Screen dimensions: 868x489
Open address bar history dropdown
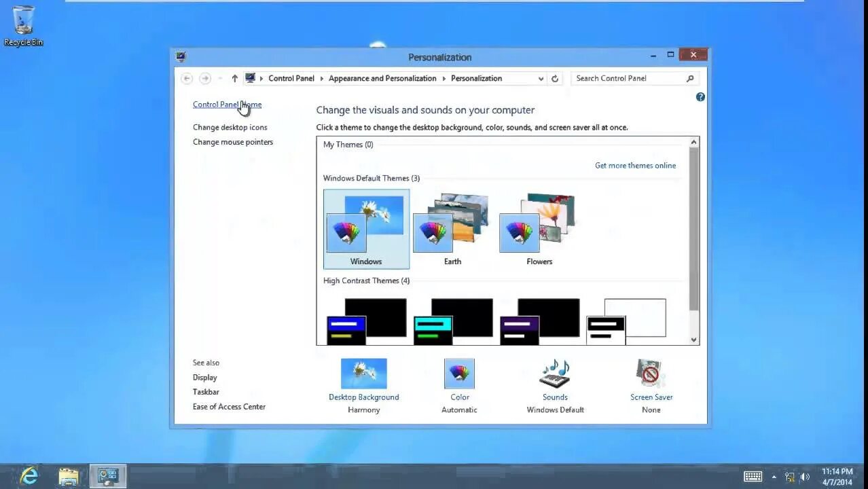pos(541,79)
